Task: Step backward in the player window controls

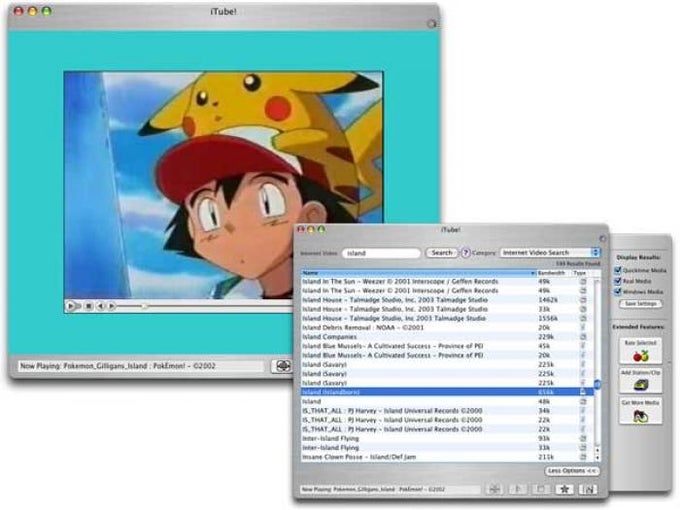Action: click(x=100, y=306)
